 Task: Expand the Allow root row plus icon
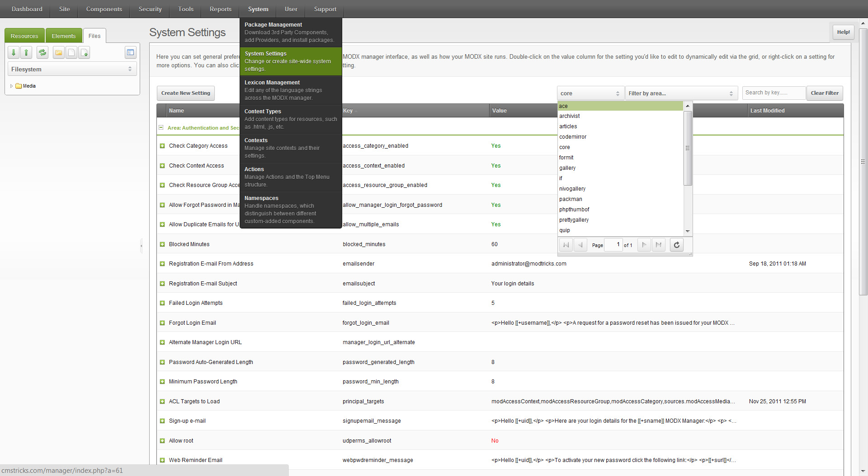click(162, 441)
